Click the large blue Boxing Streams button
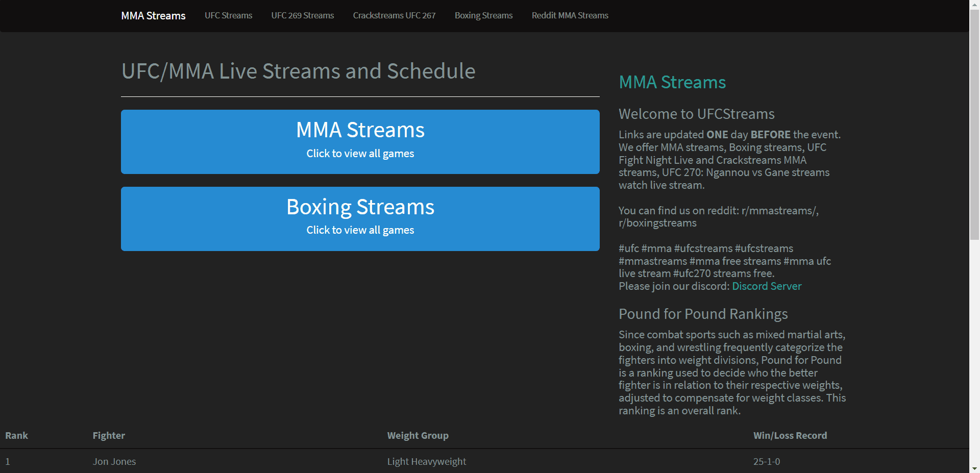The width and height of the screenshot is (980, 473). point(360,219)
